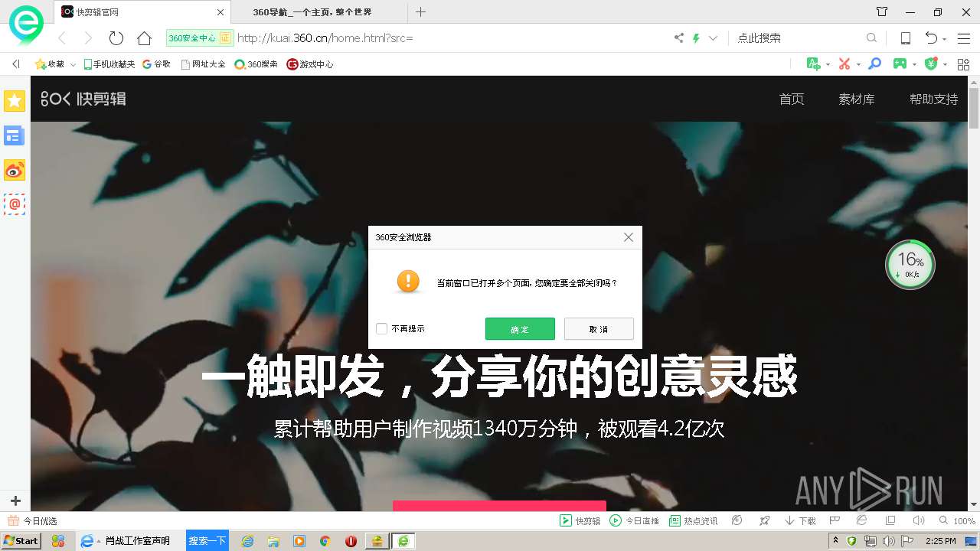The image size is (980, 551).
Task: Open the 手机收藏夹 bookmark
Action: tap(109, 64)
